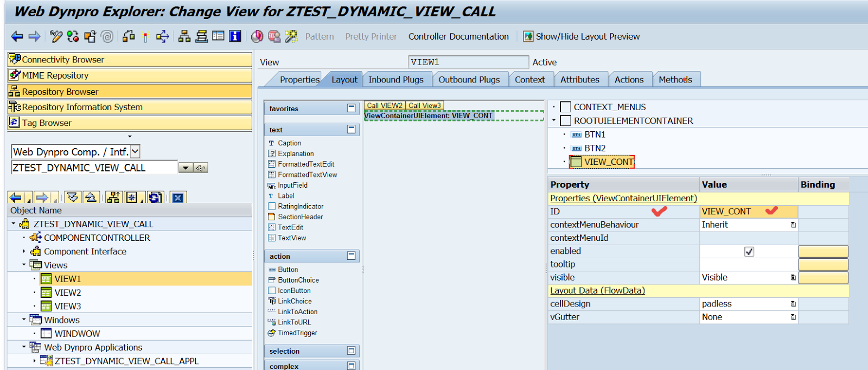This screenshot has height=370, width=868.
Task: Tick the CONTEXT_MENUS checkbox
Action: (x=565, y=107)
